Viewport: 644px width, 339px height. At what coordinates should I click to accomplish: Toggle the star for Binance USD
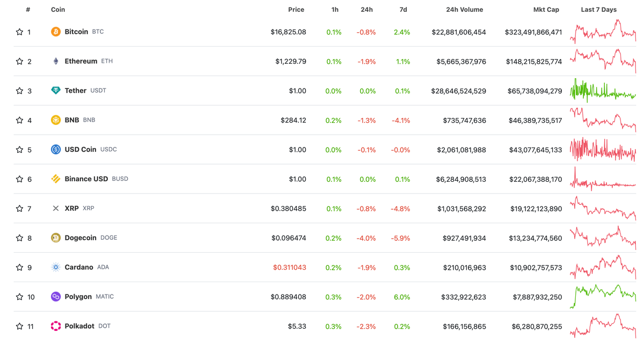click(19, 179)
